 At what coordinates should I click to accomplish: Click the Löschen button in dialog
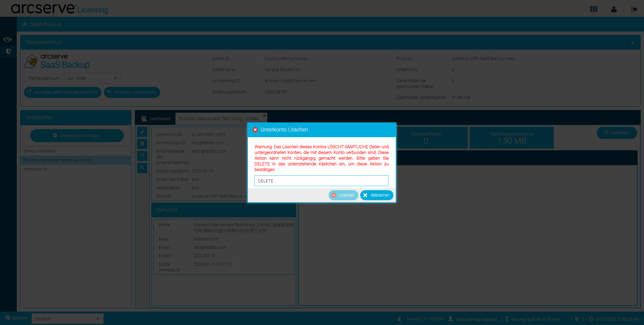pos(343,195)
